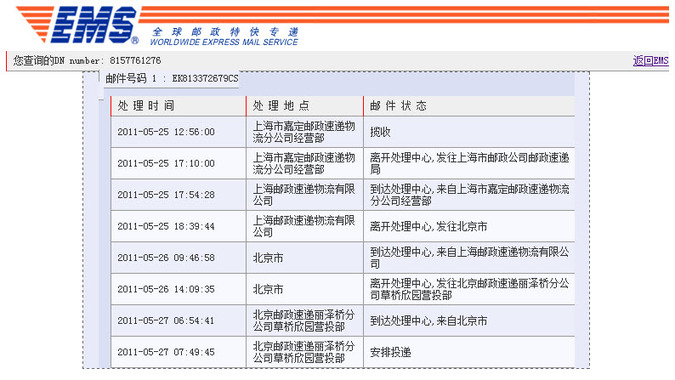This screenshot has width=675, height=380.
Task: Select timestamp 2011-05-25 17:10:00
Action: 166,164
